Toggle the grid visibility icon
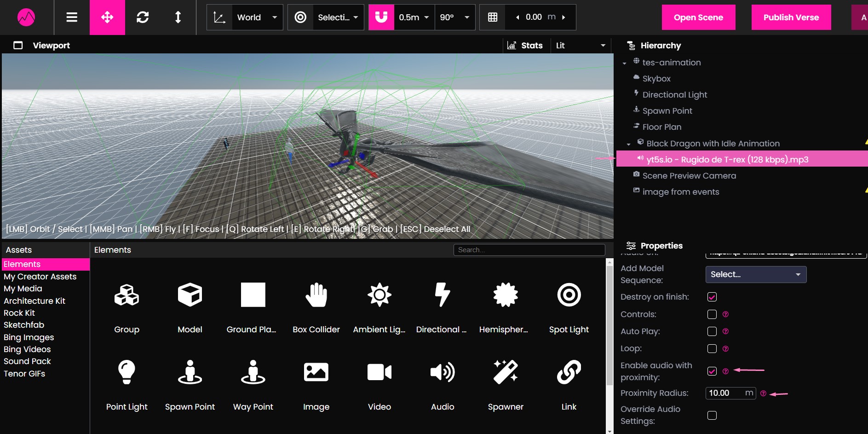 coord(493,17)
